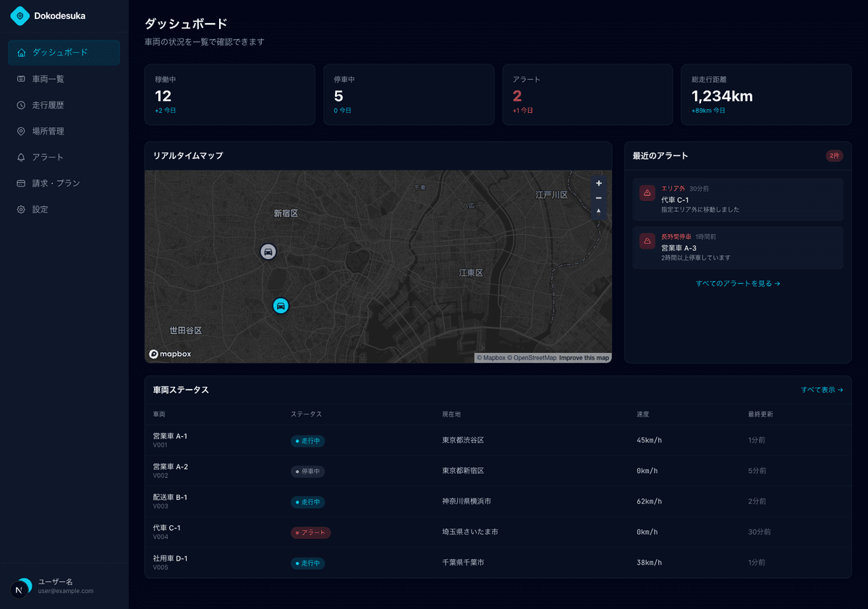This screenshot has width=868, height=609.
Task: Click warning icon for 長時間停車 alert
Action: (647, 241)
